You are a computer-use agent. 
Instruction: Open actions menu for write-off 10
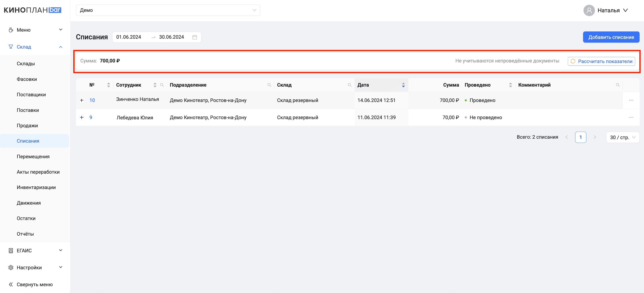coord(631,100)
